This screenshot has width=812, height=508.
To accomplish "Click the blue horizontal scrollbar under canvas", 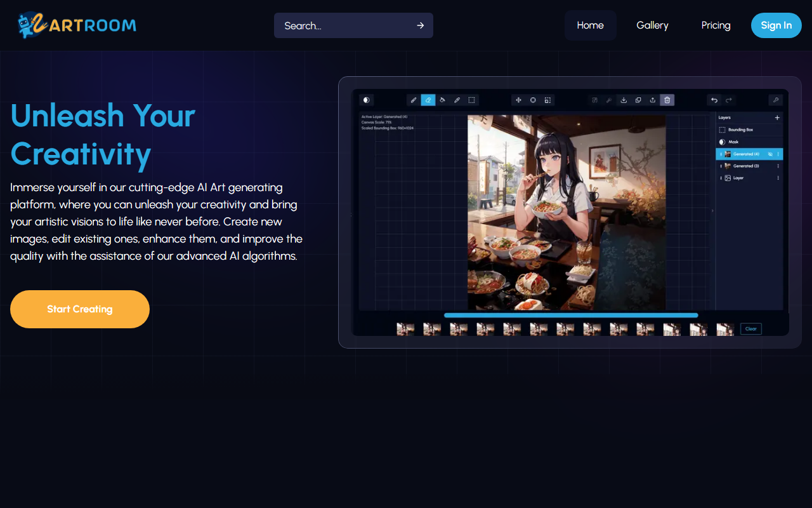I will click(571, 315).
